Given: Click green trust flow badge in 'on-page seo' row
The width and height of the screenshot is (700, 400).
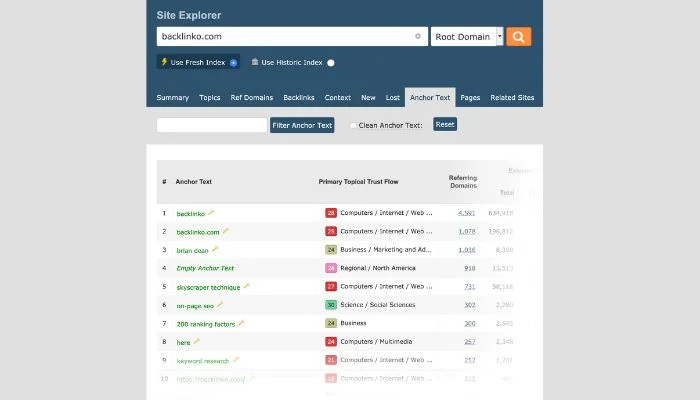Looking at the screenshot, I should tap(331, 305).
